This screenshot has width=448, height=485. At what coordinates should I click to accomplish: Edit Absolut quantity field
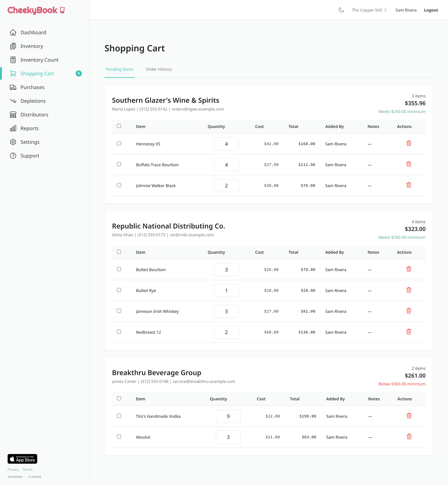(228, 437)
